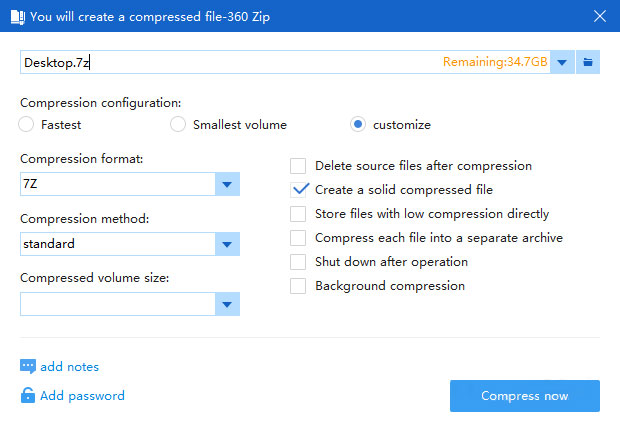Check Store files with low compression directly
620x430 pixels.
coord(298,214)
